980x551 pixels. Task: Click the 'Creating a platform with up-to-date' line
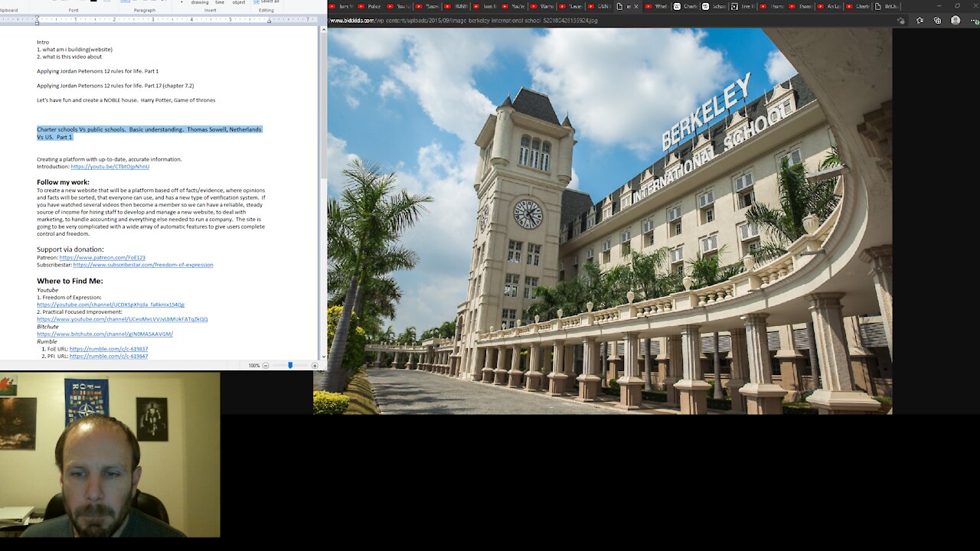tap(109, 159)
